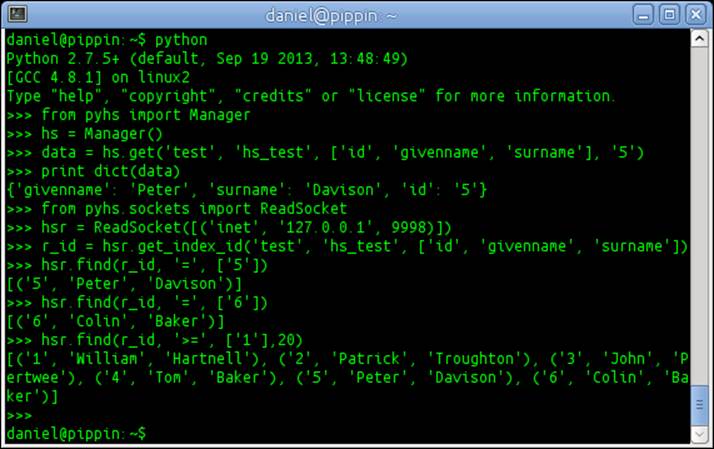Image resolution: width=714 pixels, height=449 pixels.
Task: Open the terminal window menu icon
Action: 17,13
